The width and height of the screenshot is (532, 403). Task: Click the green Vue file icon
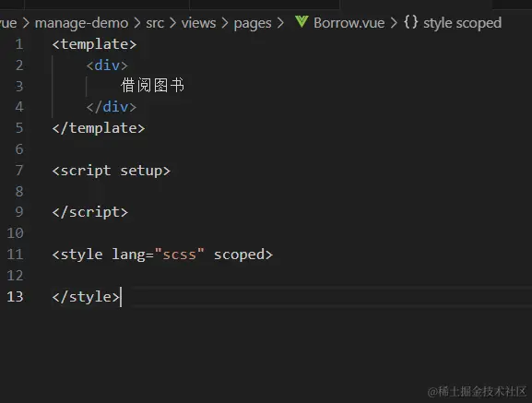click(x=301, y=22)
